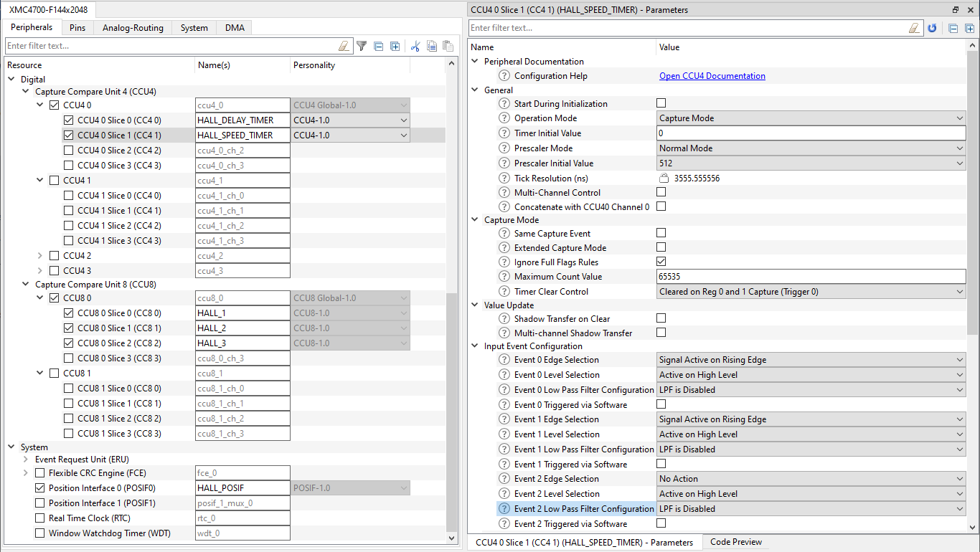Open help icon for Event 2 Low Pass Filter Configuration
The image size is (980, 552).
click(504, 509)
